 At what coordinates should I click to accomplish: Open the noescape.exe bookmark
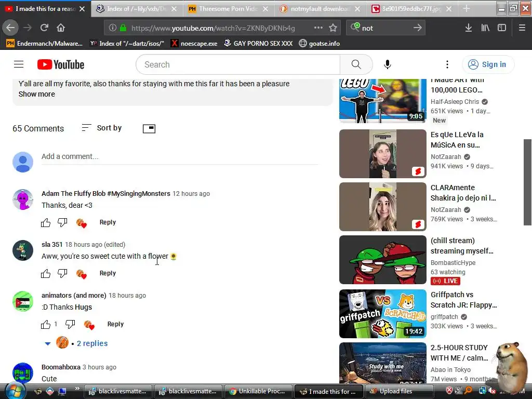(x=194, y=44)
